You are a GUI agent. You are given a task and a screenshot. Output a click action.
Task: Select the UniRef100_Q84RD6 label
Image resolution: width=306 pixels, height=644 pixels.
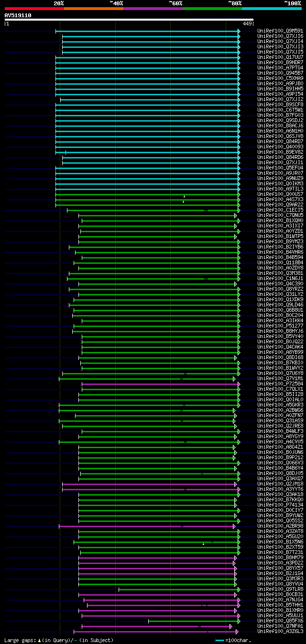(280, 158)
